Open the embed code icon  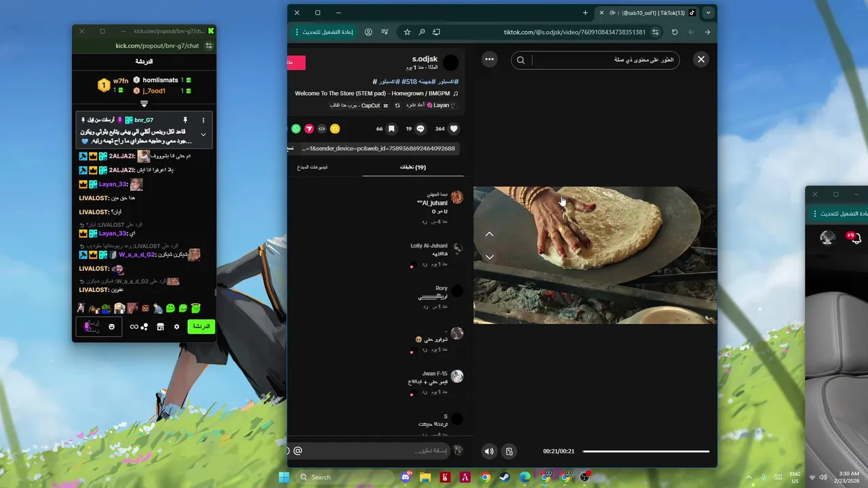pos(322,129)
